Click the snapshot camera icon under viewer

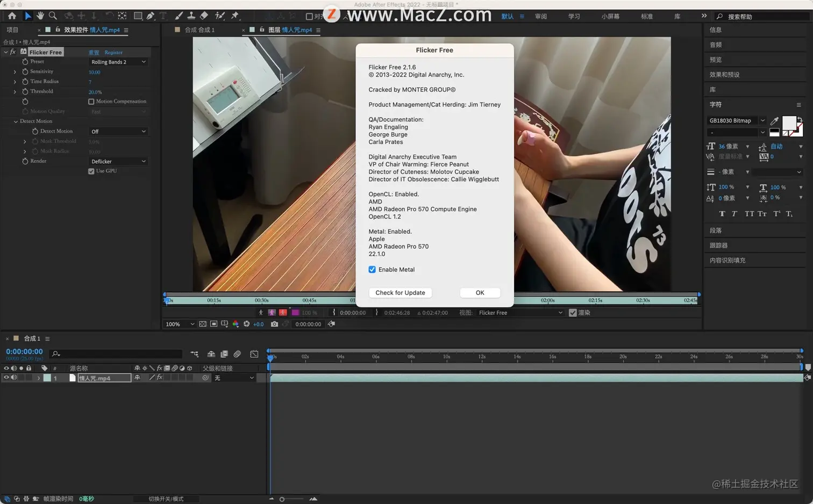[274, 324]
